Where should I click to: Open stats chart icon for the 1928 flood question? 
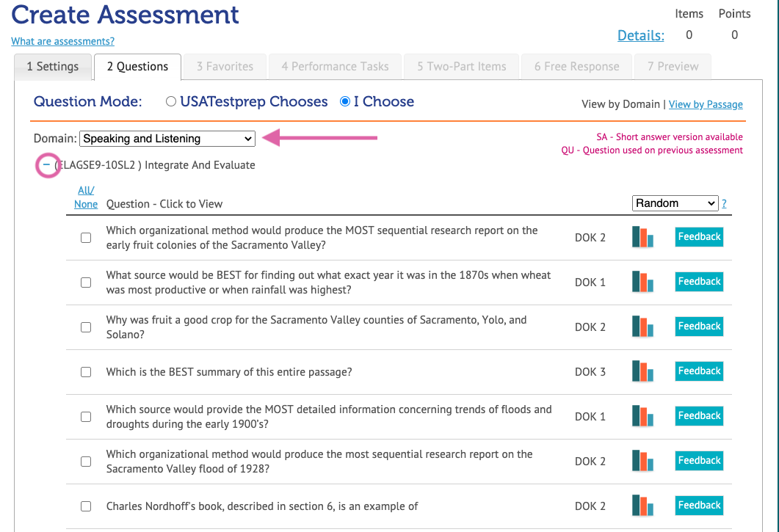coord(642,461)
